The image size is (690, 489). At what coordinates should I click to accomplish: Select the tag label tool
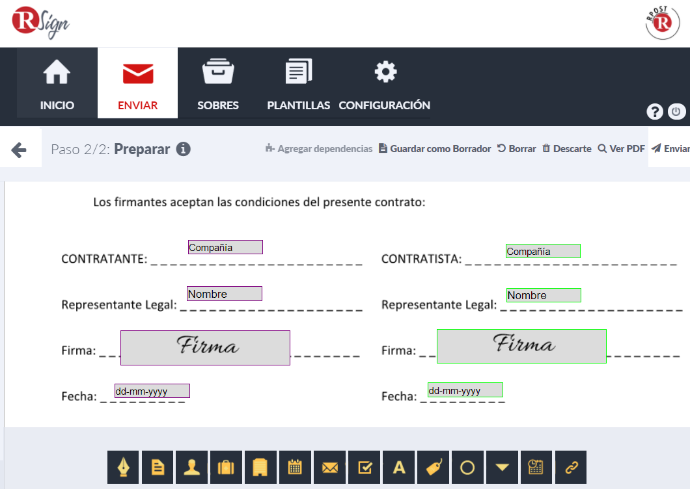click(433, 467)
